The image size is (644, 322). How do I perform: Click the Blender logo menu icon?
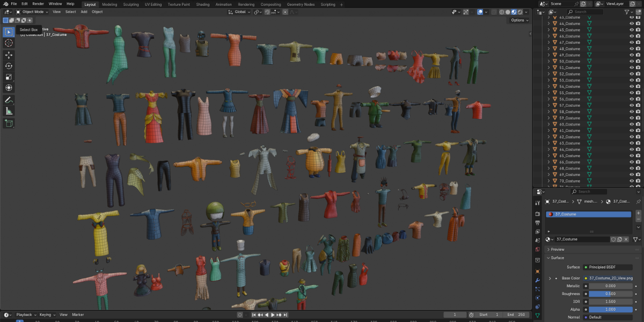click(x=5, y=4)
